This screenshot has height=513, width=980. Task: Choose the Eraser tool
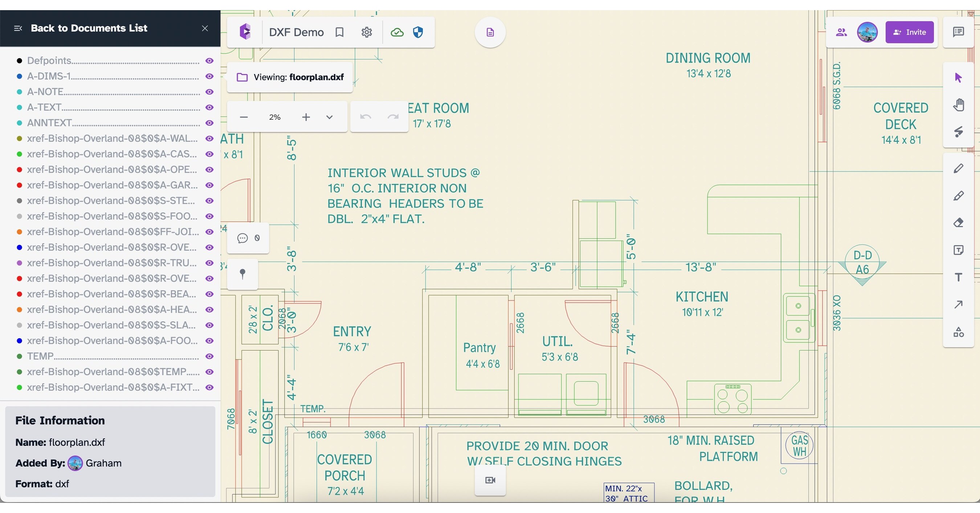tap(959, 222)
